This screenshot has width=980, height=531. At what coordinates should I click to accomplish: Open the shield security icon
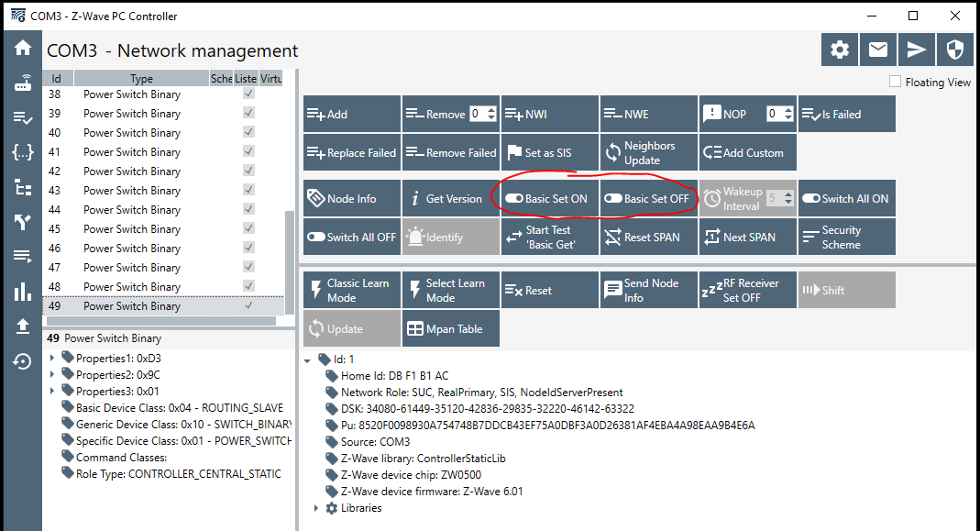coord(955,50)
